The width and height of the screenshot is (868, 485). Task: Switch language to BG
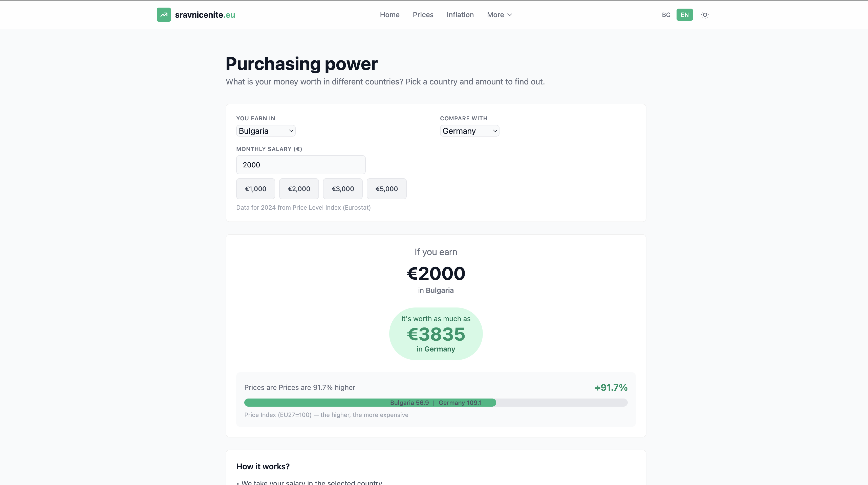[666, 15]
